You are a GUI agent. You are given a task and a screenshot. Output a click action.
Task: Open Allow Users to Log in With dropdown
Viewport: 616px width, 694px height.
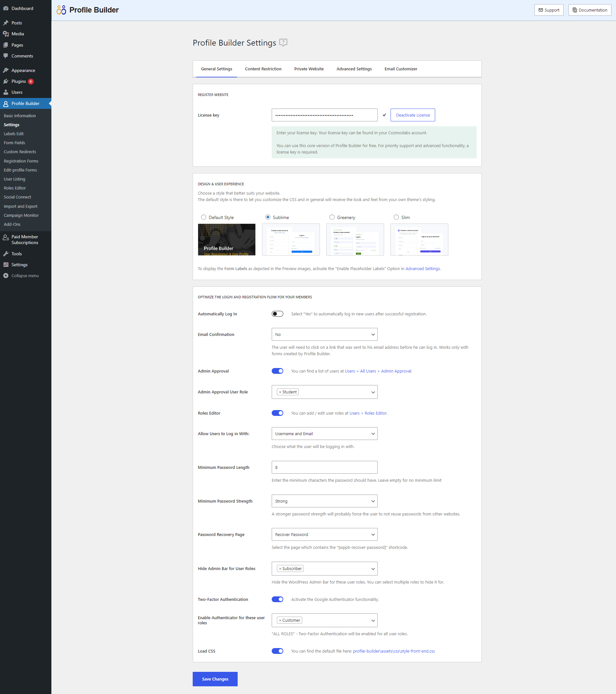pos(324,434)
